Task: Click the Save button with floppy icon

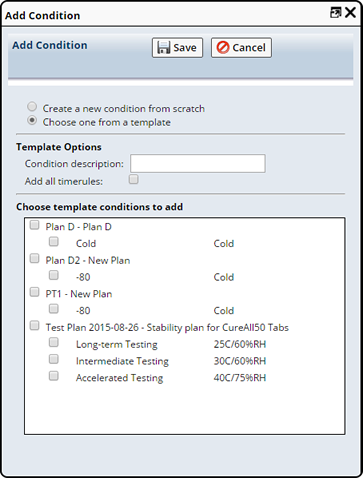Action: tap(177, 48)
